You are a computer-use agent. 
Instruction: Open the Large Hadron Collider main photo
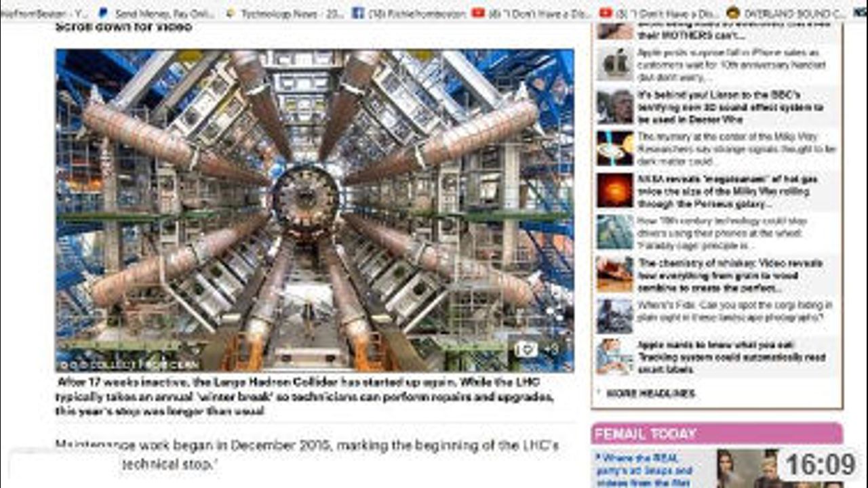315,210
